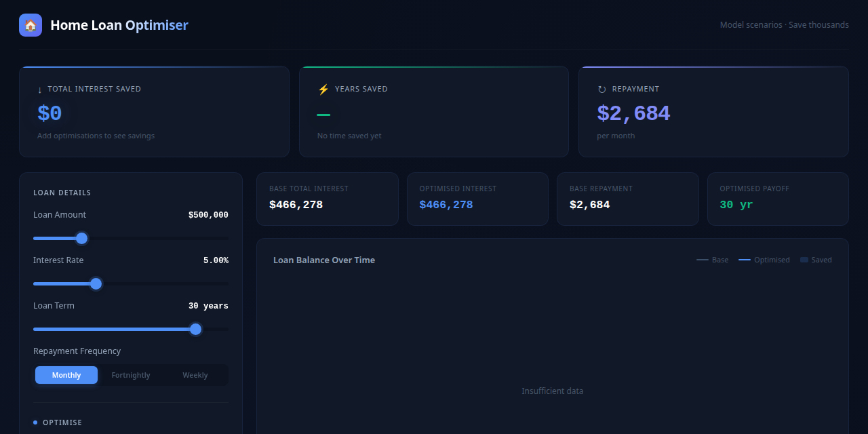Viewport: 868px width, 434px height.
Task: Click the Loan Details section heading
Action: click(62, 193)
